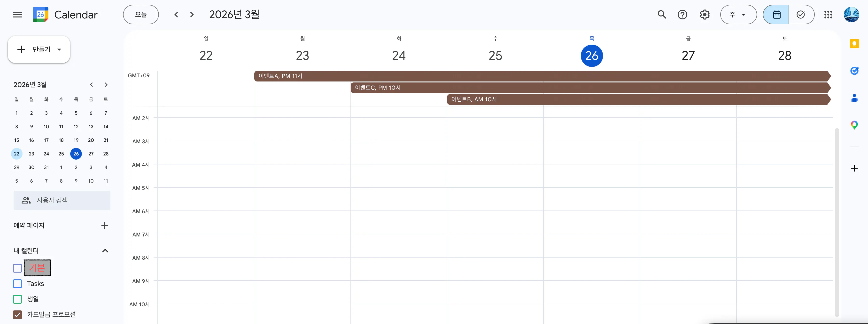Screen dimensions: 868x324
Task: Select day 28 column header
Action: 784,55
